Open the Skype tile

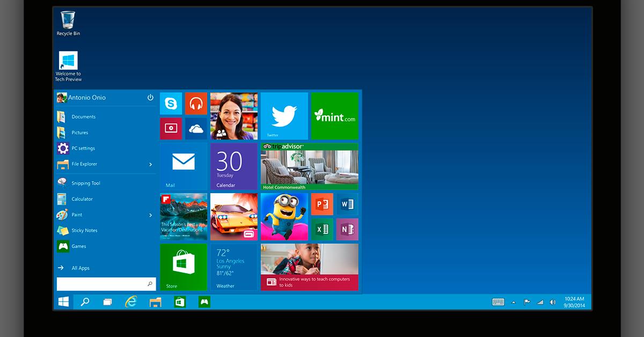tap(171, 104)
